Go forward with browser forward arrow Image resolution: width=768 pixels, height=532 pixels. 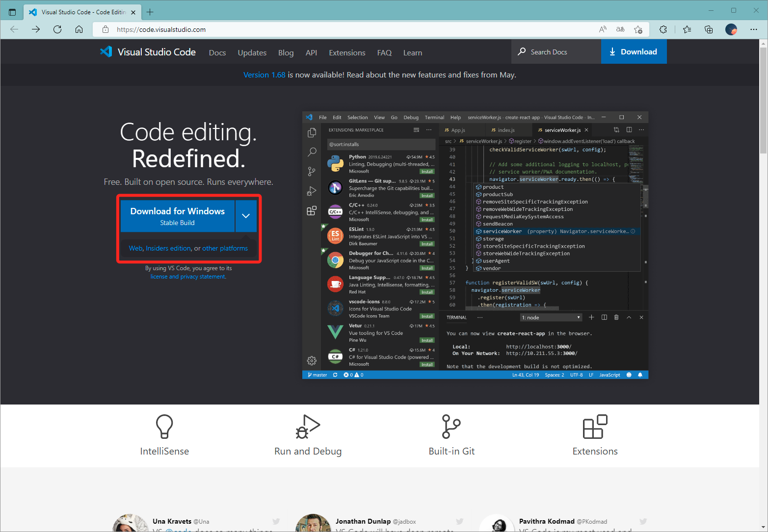click(36, 29)
